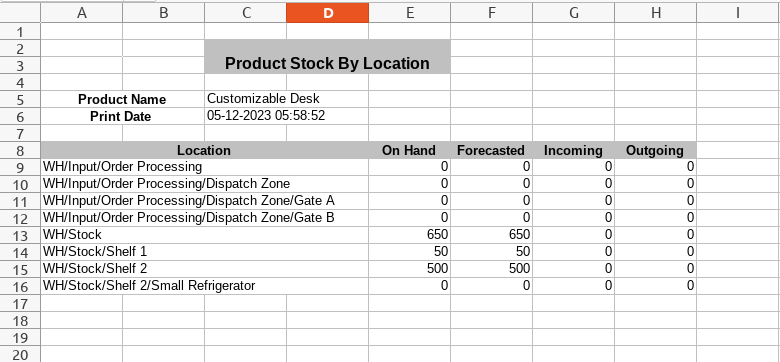Select the Outgoing heading cell
The width and height of the screenshot is (780, 362).
click(656, 150)
